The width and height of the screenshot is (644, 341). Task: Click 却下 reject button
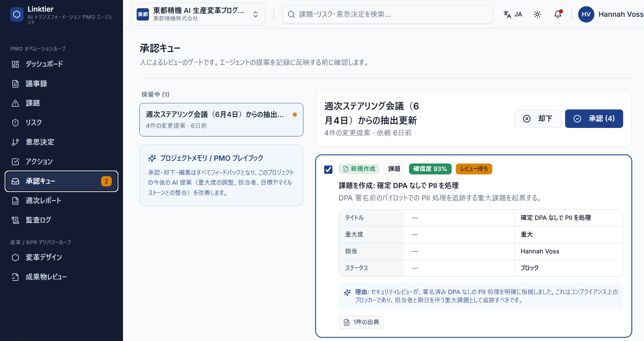point(537,119)
